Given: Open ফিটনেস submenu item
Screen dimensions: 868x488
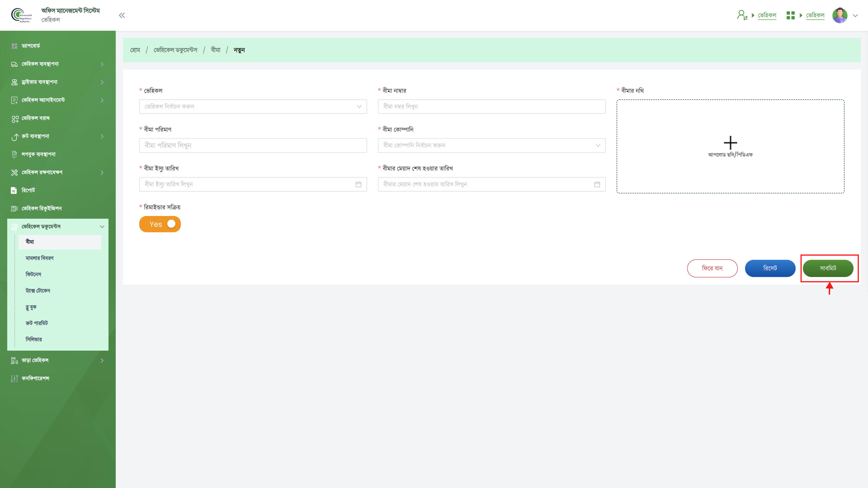Looking at the screenshot, I should coord(33,274).
